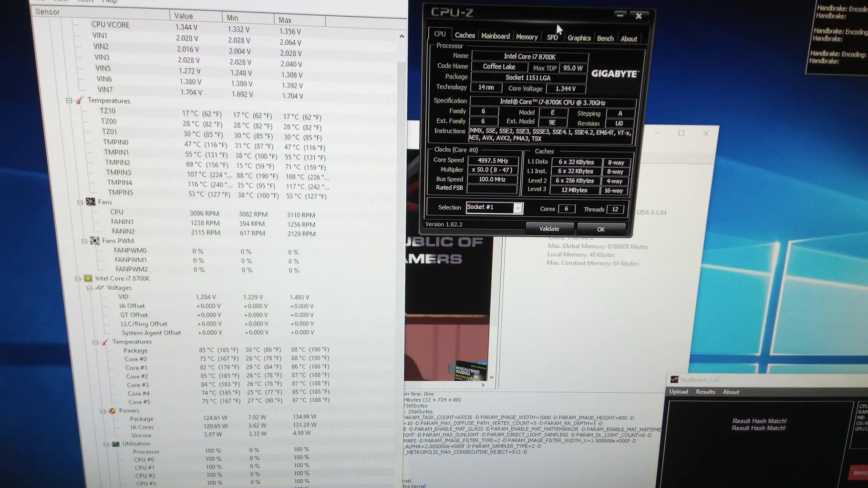
Task: Collapse the Fans tree node
Action: (80, 202)
